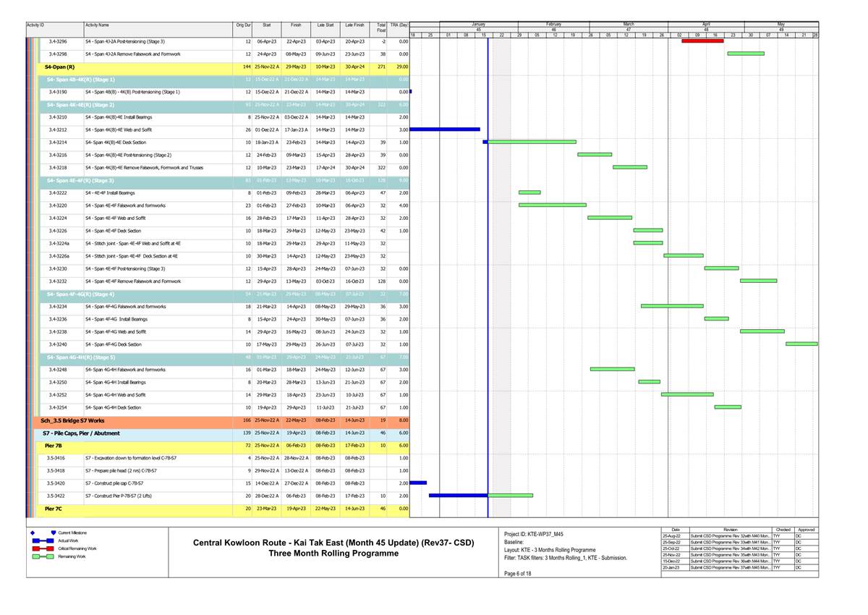This screenshot has width=868, height=615.
Task: Select blue actual bar for Span 4K(B)-4E Web and Soffit
Action: (x=445, y=130)
